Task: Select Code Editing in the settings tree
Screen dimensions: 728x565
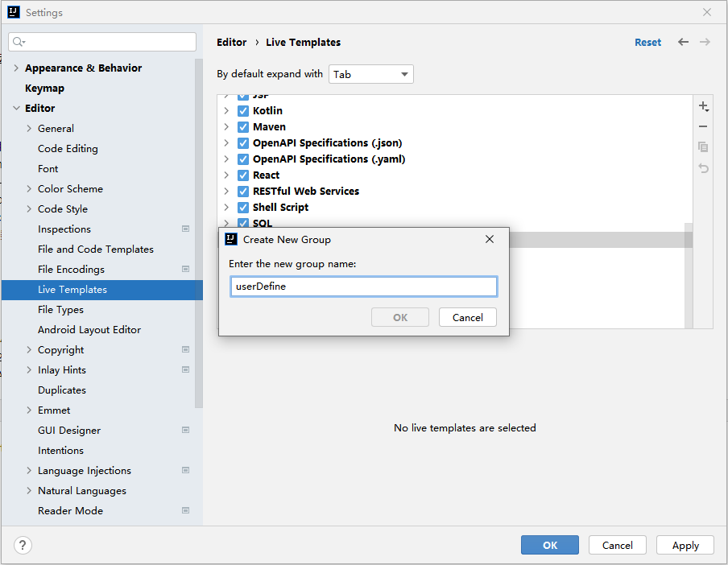Action: click(x=68, y=148)
